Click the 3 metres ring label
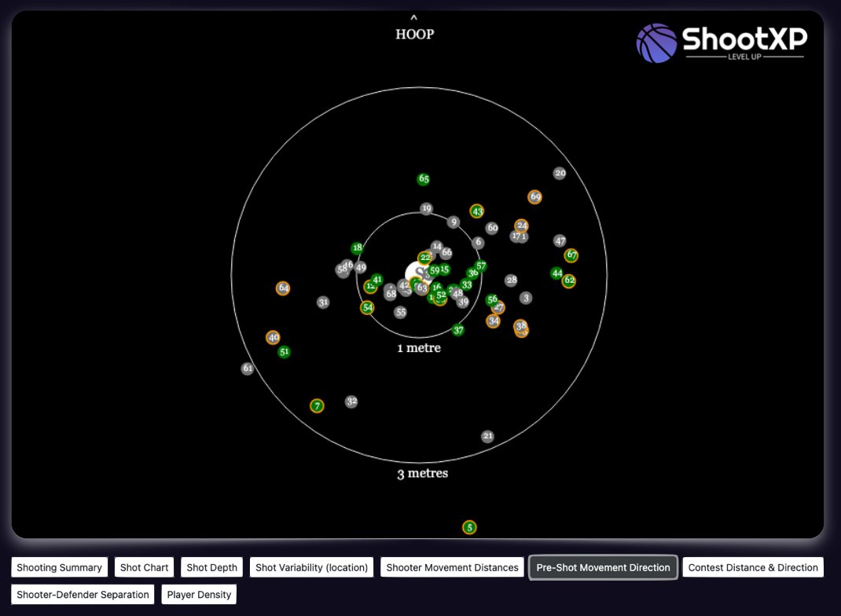This screenshot has width=841, height=616. pyautogui.click(x=423, y=473)
